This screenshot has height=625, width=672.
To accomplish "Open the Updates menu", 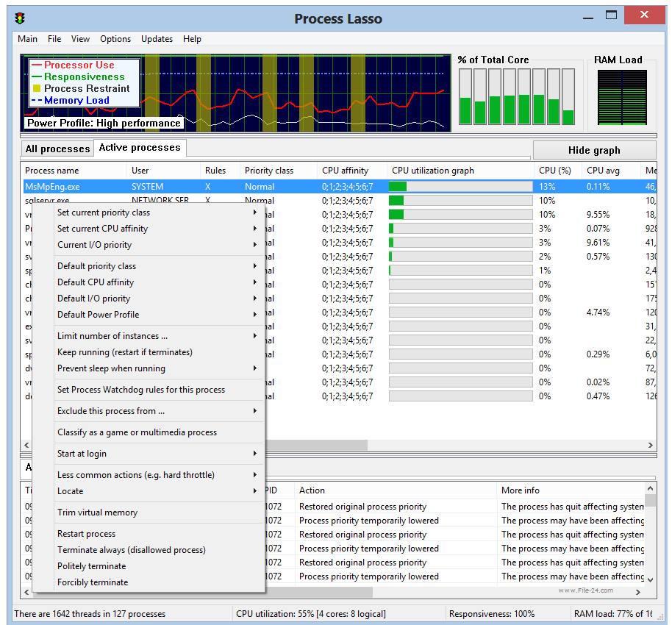I will (x=157, y=38).
